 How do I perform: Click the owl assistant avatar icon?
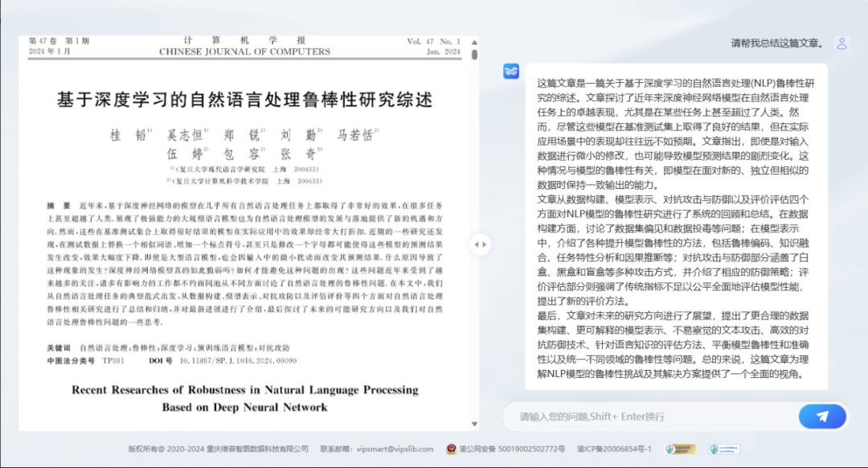511,72
